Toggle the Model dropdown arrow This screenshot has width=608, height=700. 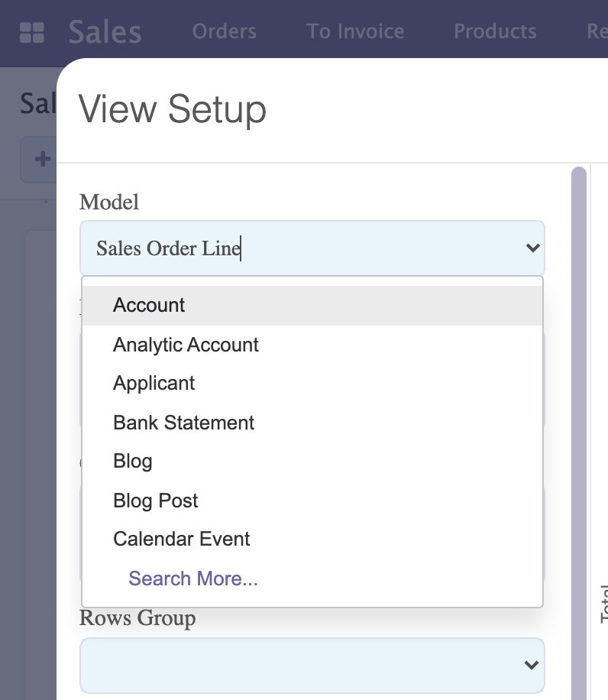click(532, 248)
